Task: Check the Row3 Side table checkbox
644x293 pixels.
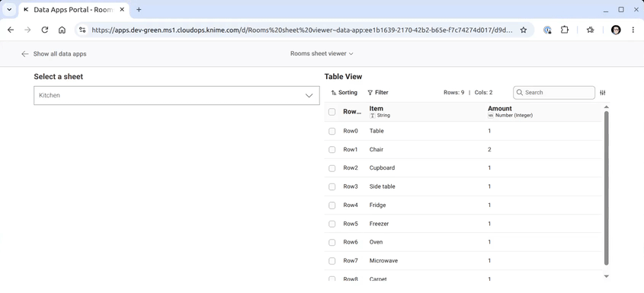Action: point(332,186)
